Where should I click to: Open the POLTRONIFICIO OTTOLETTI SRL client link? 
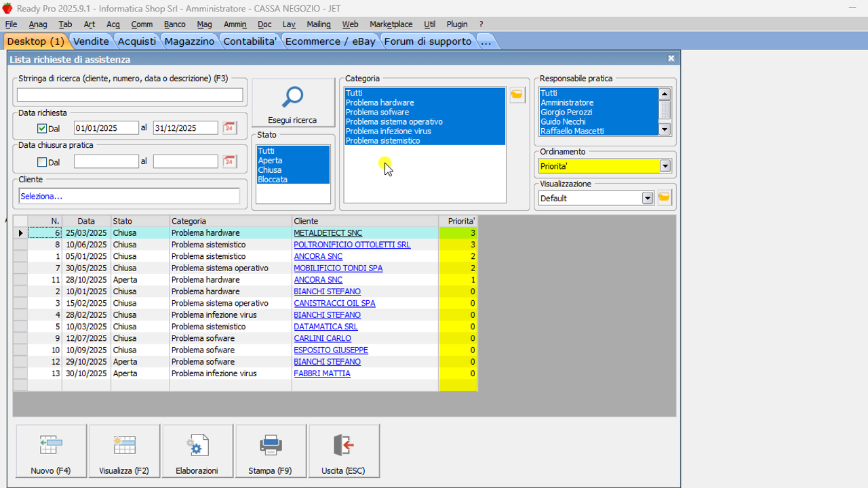pos(351,245)
